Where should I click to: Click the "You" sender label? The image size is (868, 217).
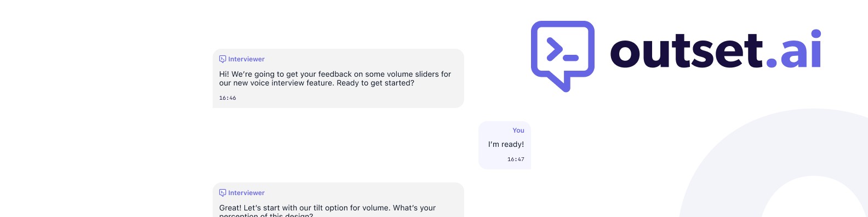(518, 130)
